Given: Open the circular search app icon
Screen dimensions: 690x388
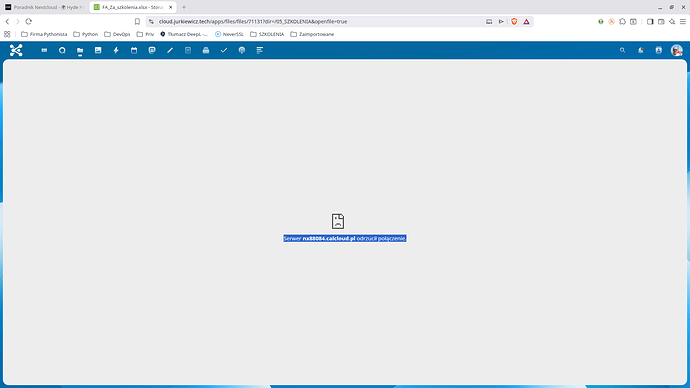Looking at the screenshot, I should tap(62, 50).
